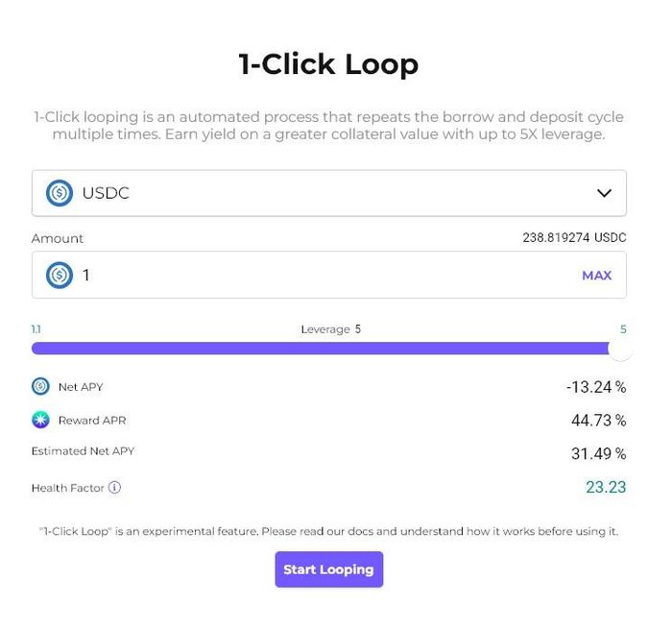Image resolution: width=672 pixels, height=629 pixels.
Task: Open the Health Factor info tooltip icon
Action: coord(114,488)
